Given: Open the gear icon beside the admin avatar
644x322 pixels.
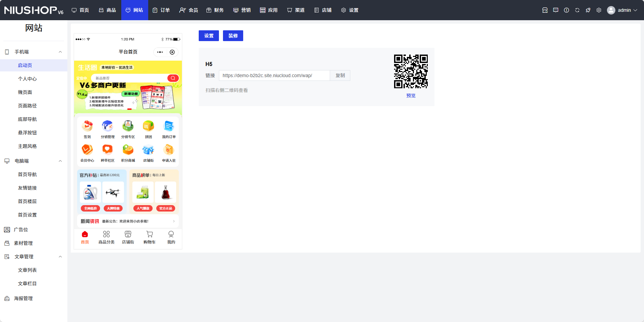Looking at the screenshot, I should point(599,10).
